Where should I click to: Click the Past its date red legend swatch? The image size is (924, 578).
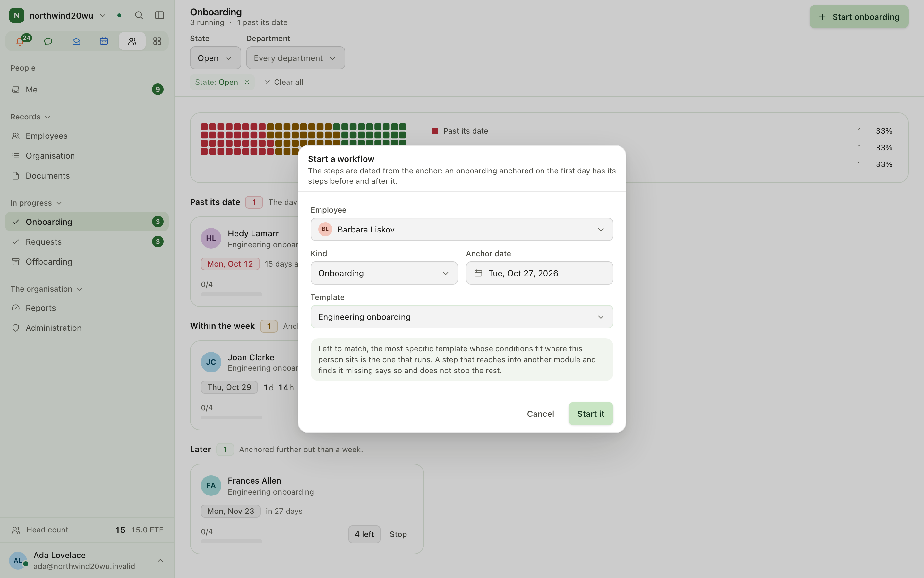[x=434, y=131]
